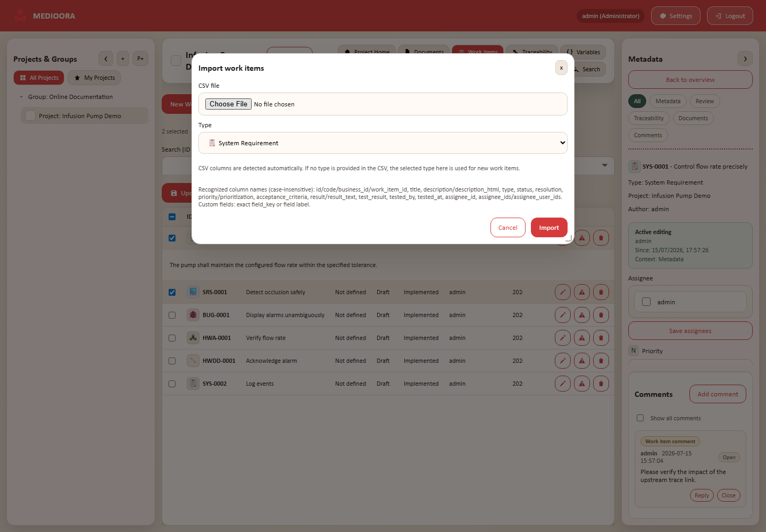766x532 pixels.
Task: Click the warning triangle icon for HWA-0001
Action: point(582,338)
